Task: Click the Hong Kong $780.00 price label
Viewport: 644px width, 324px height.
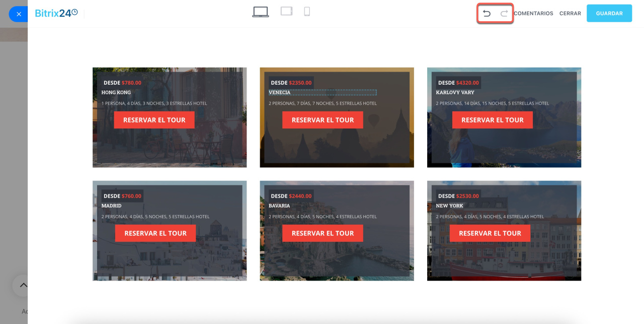Action: [x=131, y=83]
